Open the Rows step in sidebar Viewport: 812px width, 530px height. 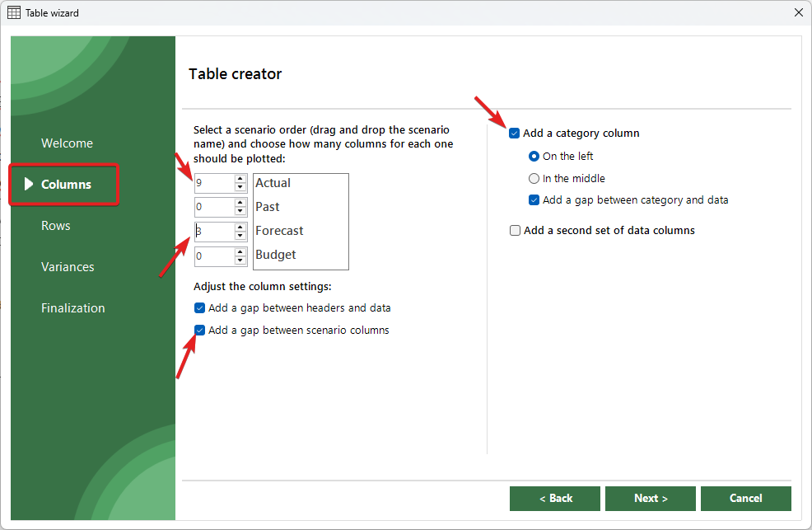[56, 226]
